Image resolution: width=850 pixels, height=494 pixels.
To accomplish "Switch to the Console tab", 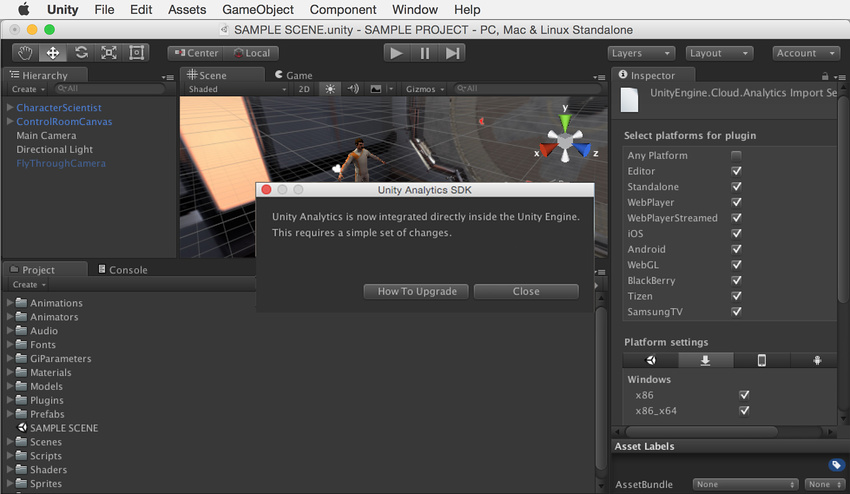I will (127, 270).
